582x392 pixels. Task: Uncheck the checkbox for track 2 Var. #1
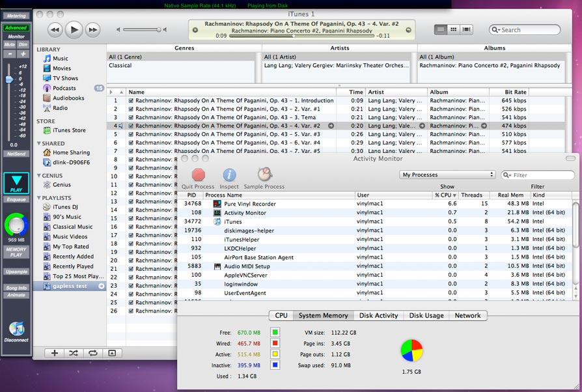pyautogui.click(x=131, y=109)
